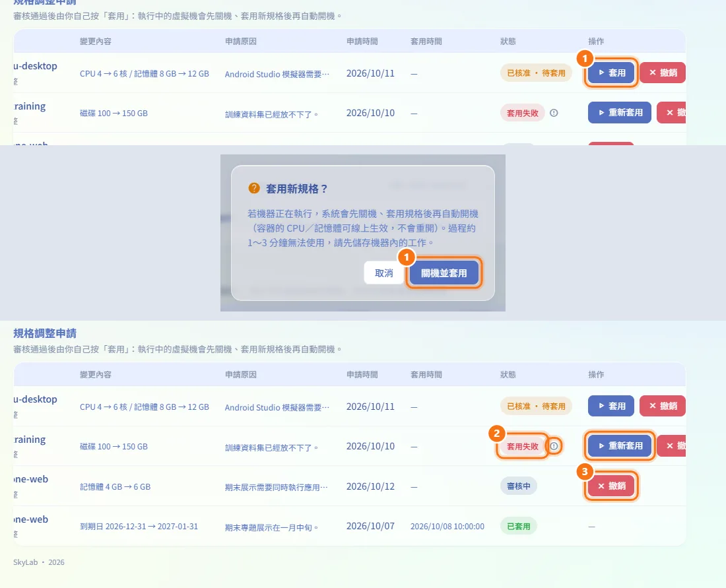Viewport: 726px width, 588px height.
Task: Click the 2026/10/10 date in the lower table
Action: 370,446
